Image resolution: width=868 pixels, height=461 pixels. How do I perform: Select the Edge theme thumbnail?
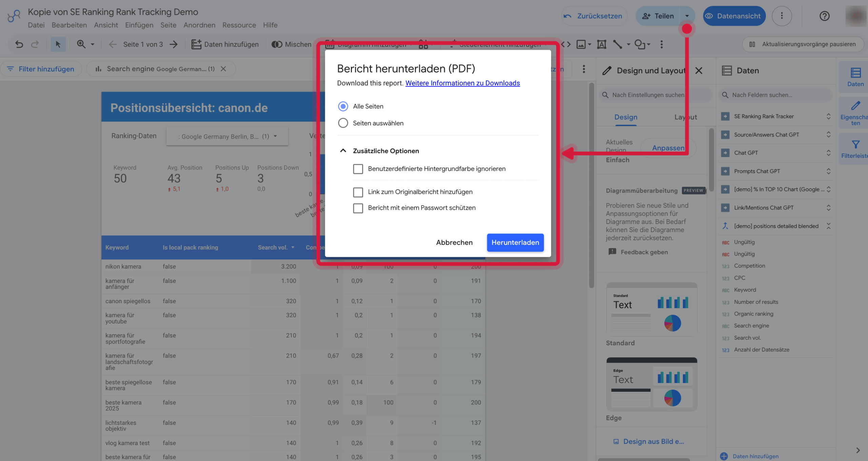[651, 384]
